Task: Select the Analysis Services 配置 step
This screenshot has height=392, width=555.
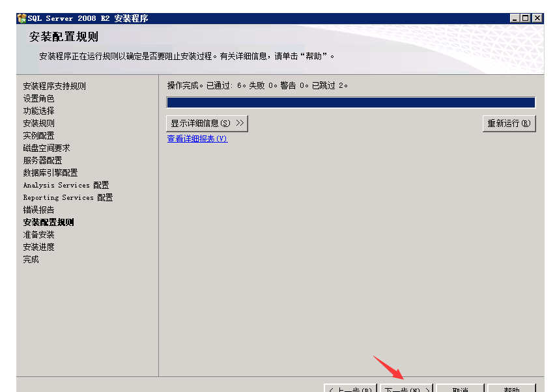Action: 66,185
